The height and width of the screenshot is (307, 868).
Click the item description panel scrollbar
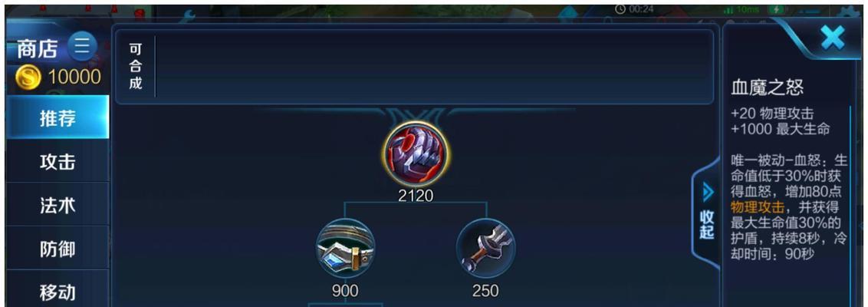point(851,205)
